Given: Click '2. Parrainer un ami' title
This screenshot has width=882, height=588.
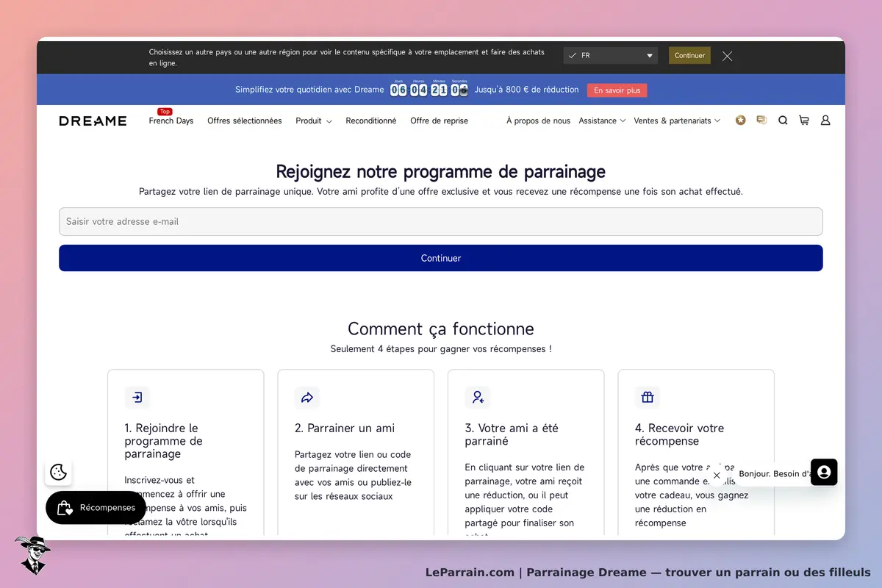Looking at the screenshot, I should [x=345, y=429].
